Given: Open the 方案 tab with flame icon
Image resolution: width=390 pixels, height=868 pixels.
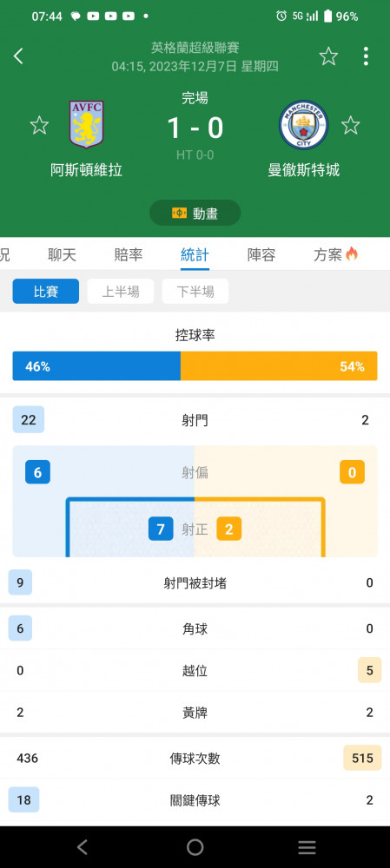Looking at the screenshot, I should point(335,254).
